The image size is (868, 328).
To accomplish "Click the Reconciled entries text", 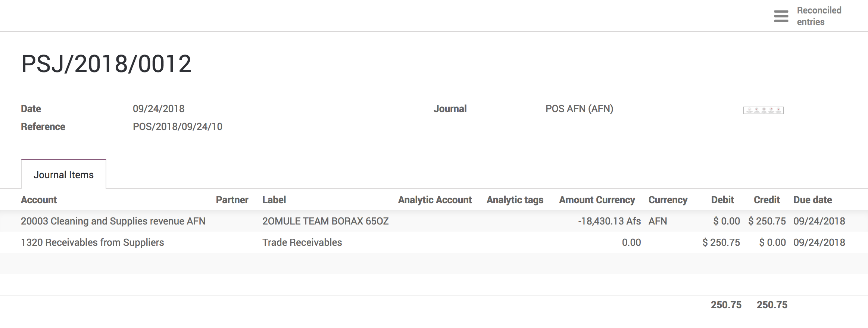I will point(819,16).
